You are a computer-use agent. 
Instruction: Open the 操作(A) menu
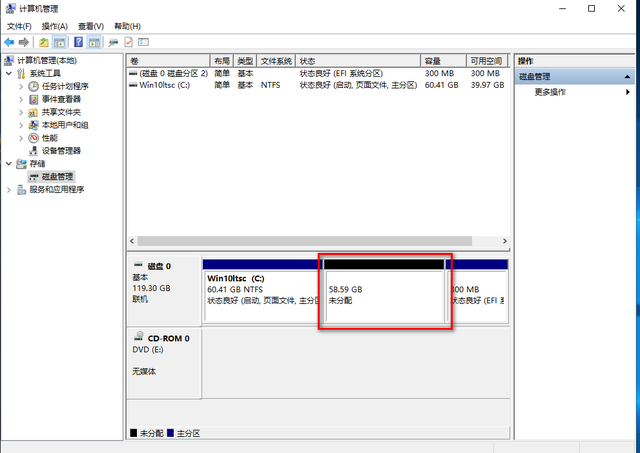54,26
